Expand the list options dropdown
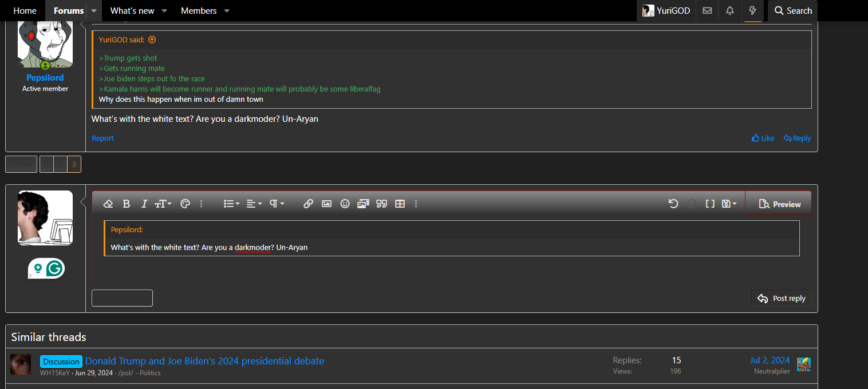The width and height of the screenshot is (868, 389). 231,204
